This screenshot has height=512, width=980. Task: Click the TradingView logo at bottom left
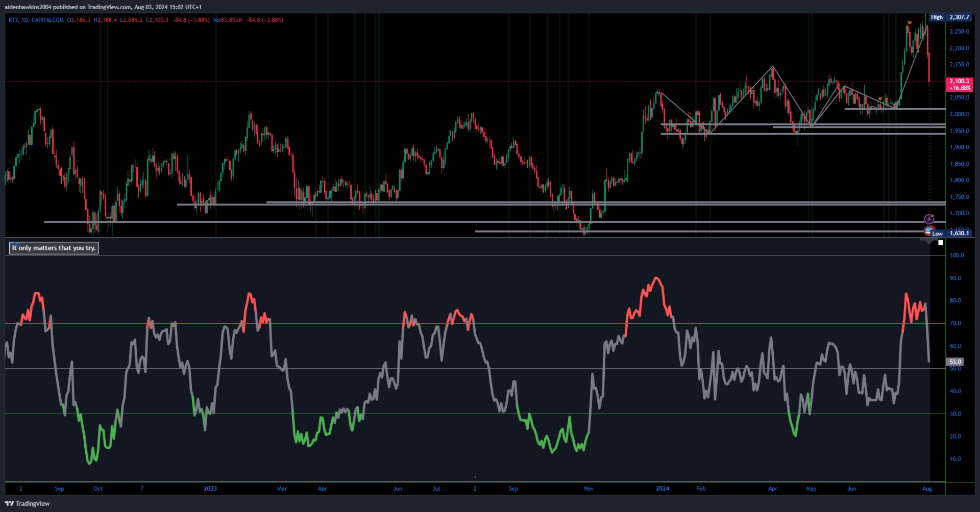click(x=28, y=503)
